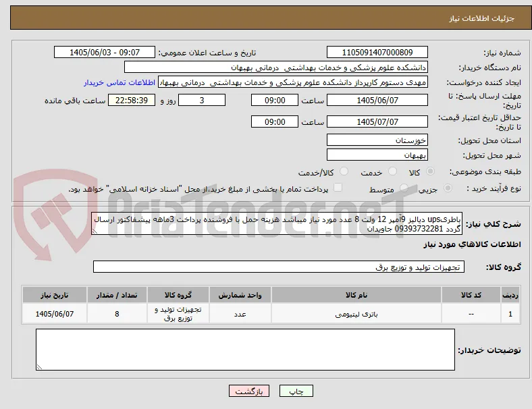Screen dimensions: 532x409
Task: Click the city field بهبهان
Action: (377, 155)
